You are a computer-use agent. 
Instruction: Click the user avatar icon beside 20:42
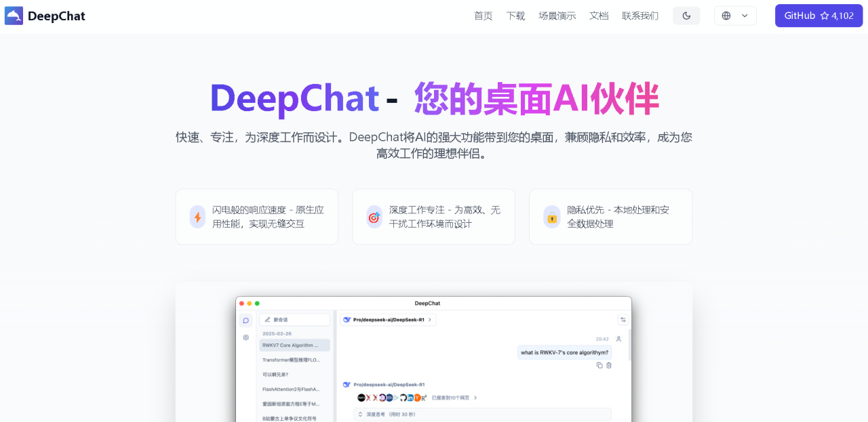pyautogui.click(x=618, y=339)
